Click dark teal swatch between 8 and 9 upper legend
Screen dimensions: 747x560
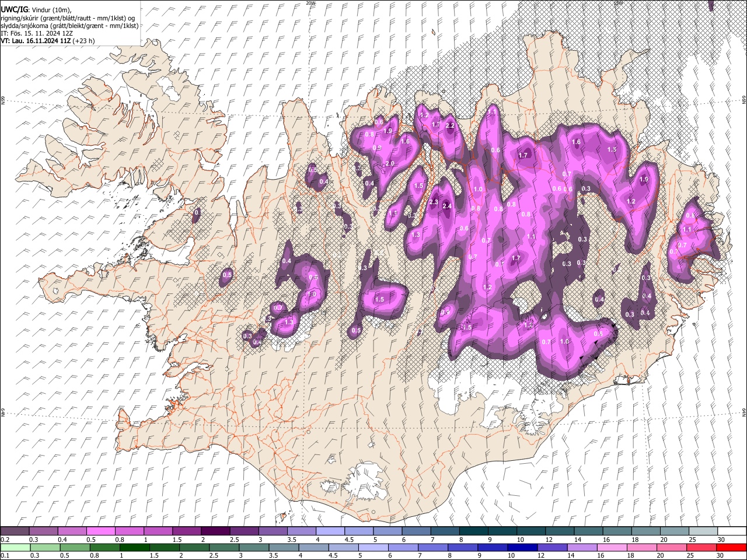pyautogui.click(x=474, y=531)
